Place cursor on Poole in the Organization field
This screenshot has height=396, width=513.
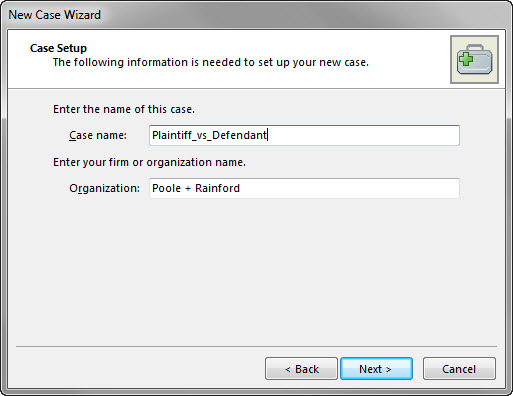point(166,188)
